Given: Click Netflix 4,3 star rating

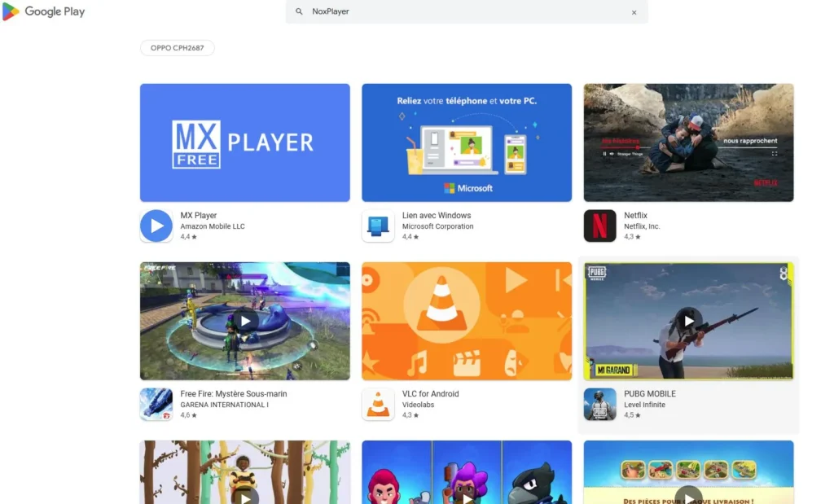Looking at the screenshot, I should click(632, 237).
